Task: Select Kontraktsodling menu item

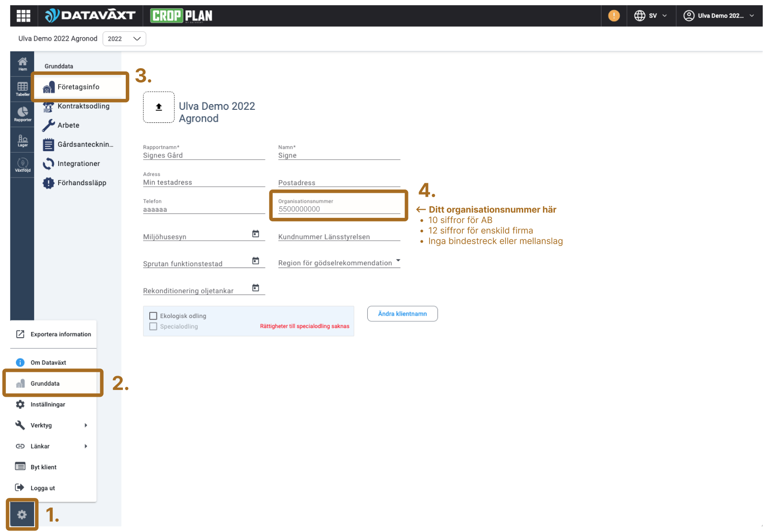Action: (x=78, y=106)
